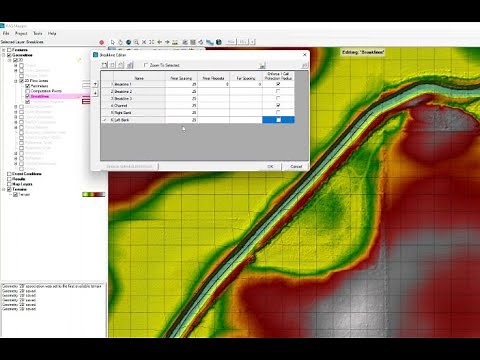Collapse the 2D Flow Areas node
The image size is (480, 360).
[x=15, y=81]
